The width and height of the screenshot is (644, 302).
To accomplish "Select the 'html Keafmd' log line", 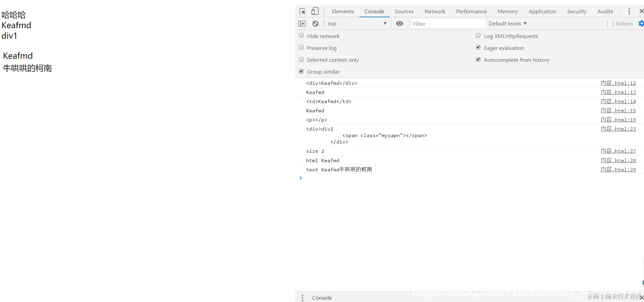I will pos(323,160).
